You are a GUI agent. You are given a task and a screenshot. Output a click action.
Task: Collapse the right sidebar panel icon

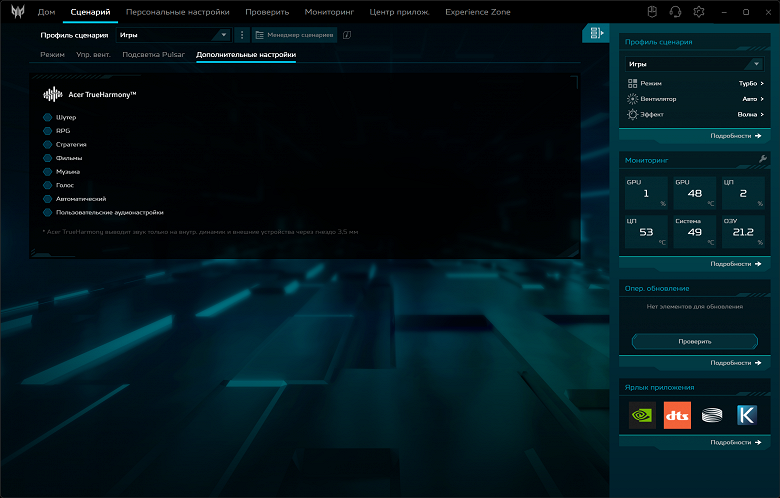595,34
